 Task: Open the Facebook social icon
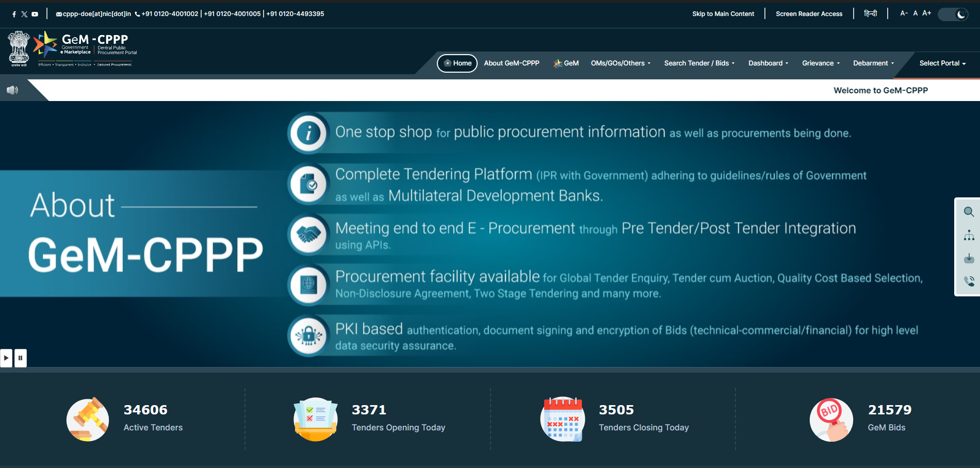pos(14,14)
